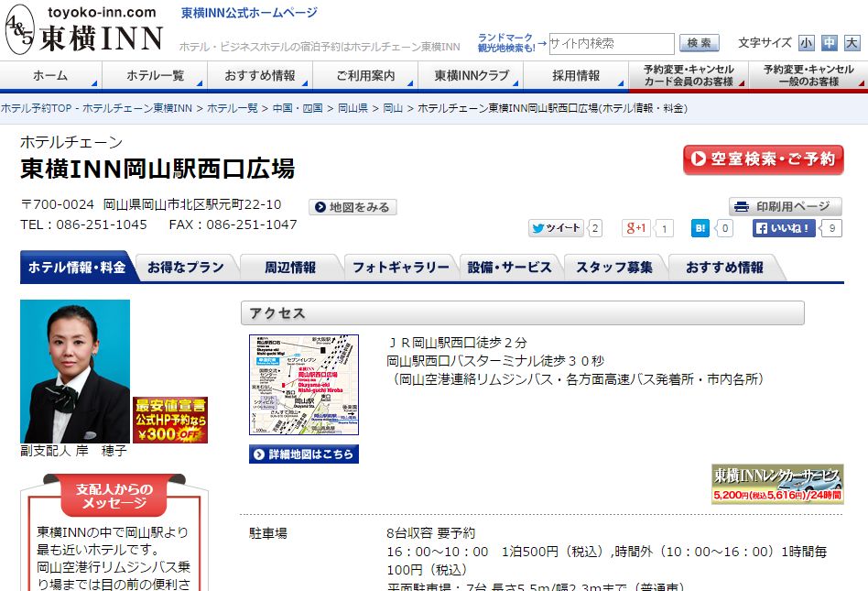
Task: Set text size to 中
Action: click(830, 43)
